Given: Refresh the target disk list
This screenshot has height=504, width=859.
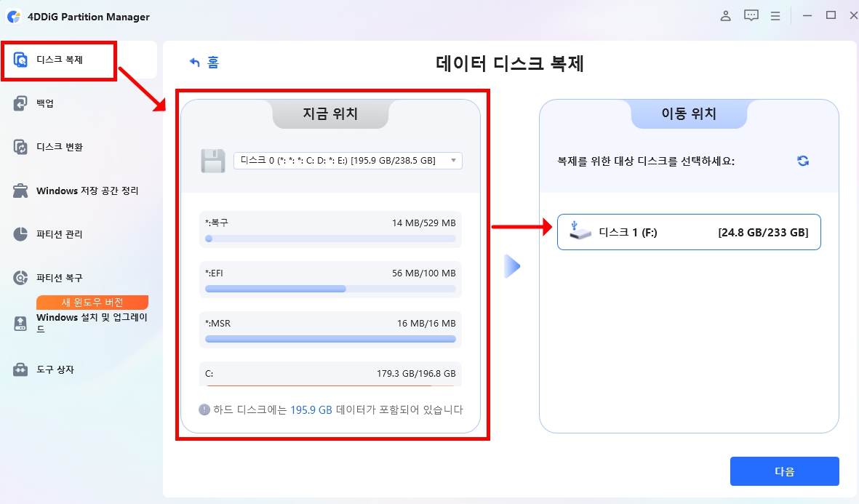Looking at the screenshot, I should pos(803,161).
